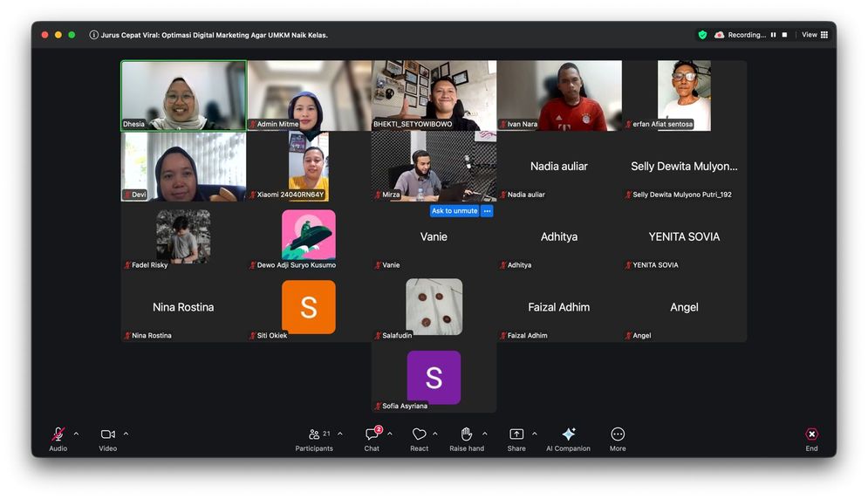
Task: Expand the video settings arrow
Action: pos(126,434)
